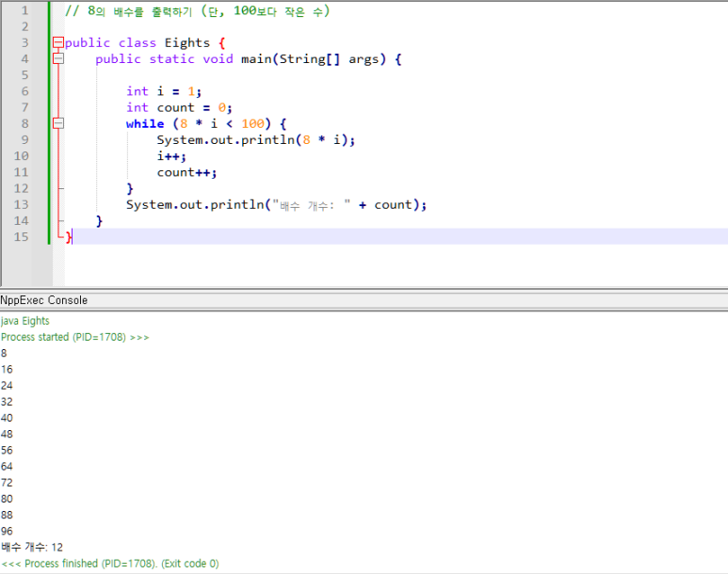Click 'main(String[] args)' on line 4

click(314, 59)
